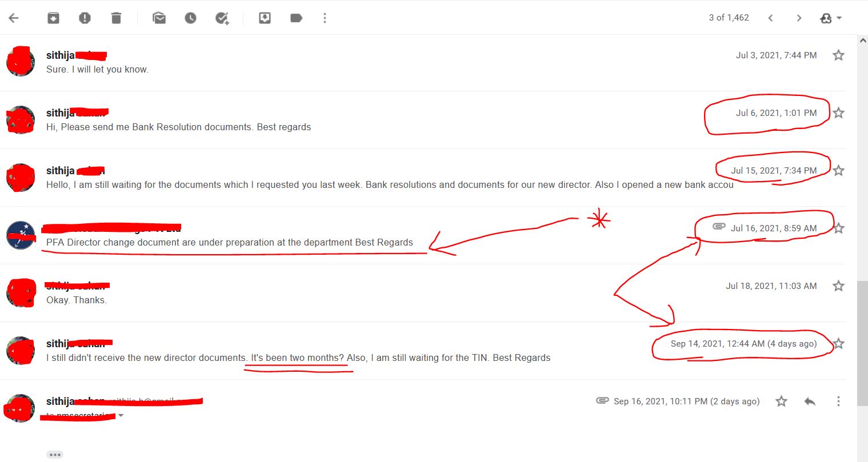Viewport: 868px width, 462px height.
Task: Star the Jul 6, 2021 message
Action: coord(838,113)
